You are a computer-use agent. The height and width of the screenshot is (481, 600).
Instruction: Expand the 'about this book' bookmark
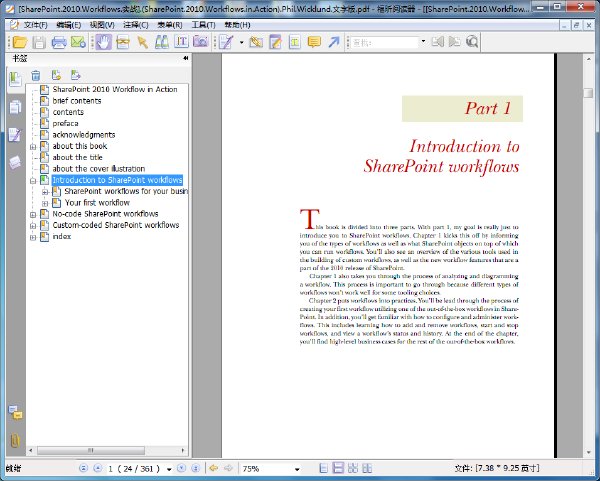(33, 147)
